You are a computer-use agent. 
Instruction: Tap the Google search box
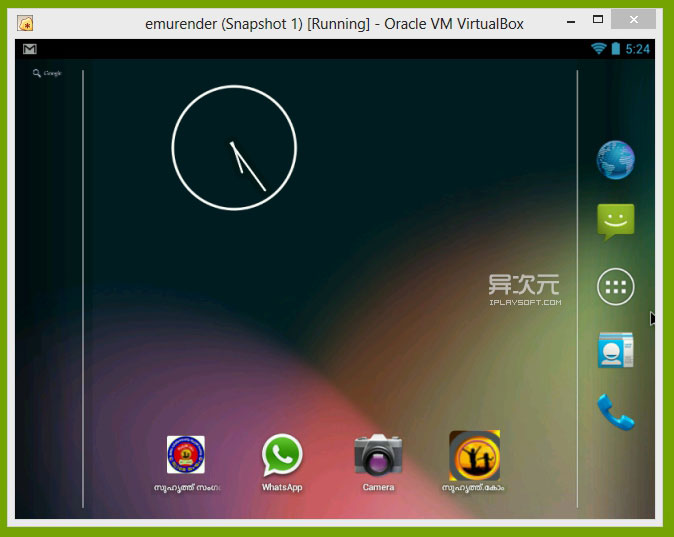pos(47,73)
